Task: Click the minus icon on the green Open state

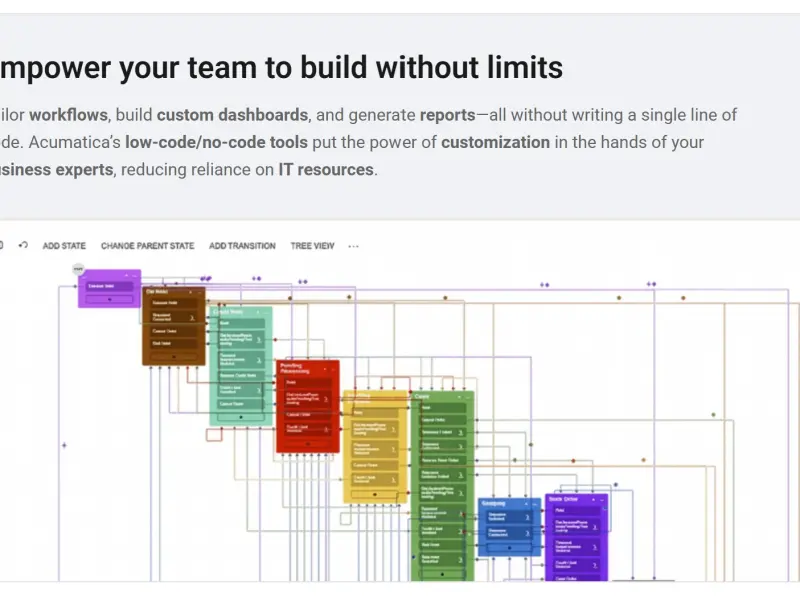Action: tap(468, 397)
